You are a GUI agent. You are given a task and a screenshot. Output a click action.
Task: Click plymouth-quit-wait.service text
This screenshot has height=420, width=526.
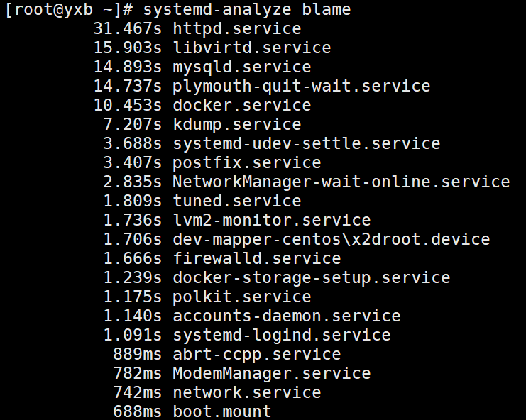click(302, 87)
